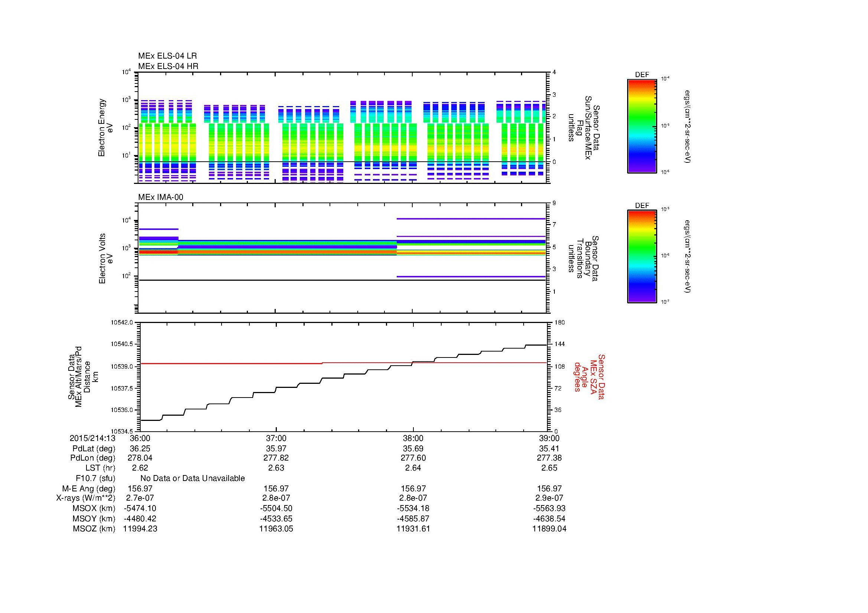This screenshot has width=868, height=613.
Task: Click the MSOY value -4533.65
Action: [276, 518]
